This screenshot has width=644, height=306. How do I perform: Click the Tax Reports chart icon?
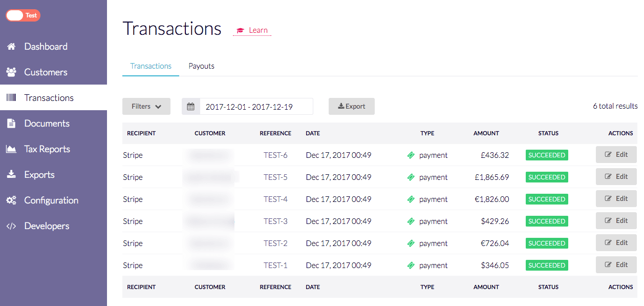click(x=11, y=149)
